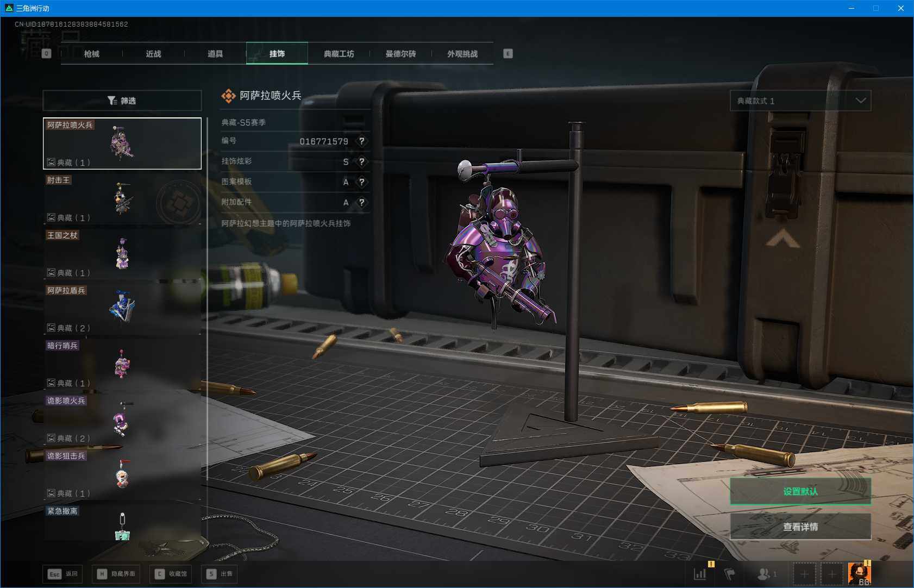Click the 设置默认 button
This screenshot has width=914, height=588.
(x=800, y=491)
